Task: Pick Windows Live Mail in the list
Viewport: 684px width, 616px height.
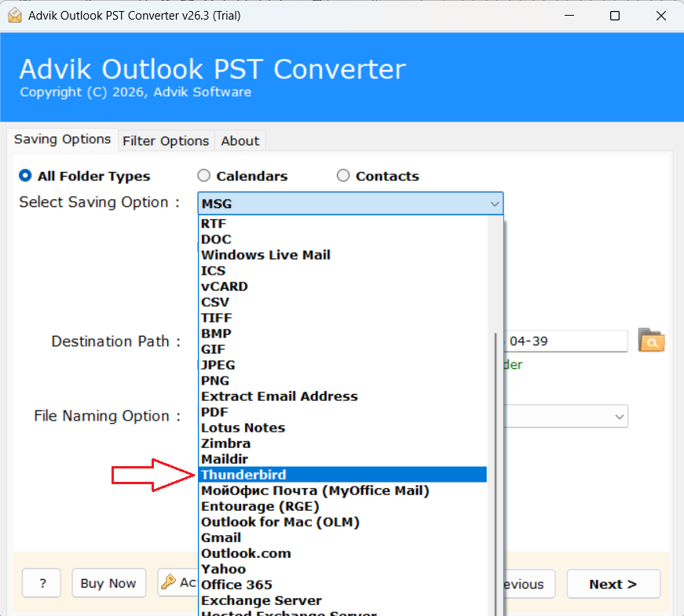Action: click(343, 255)
